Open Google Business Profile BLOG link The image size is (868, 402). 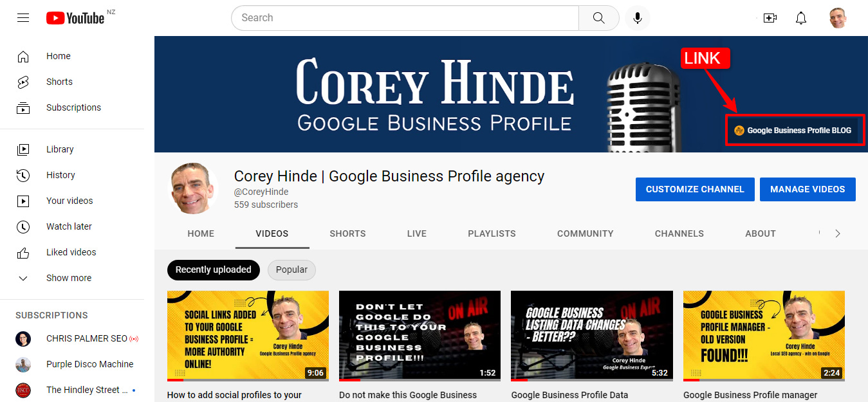point(795,131)
